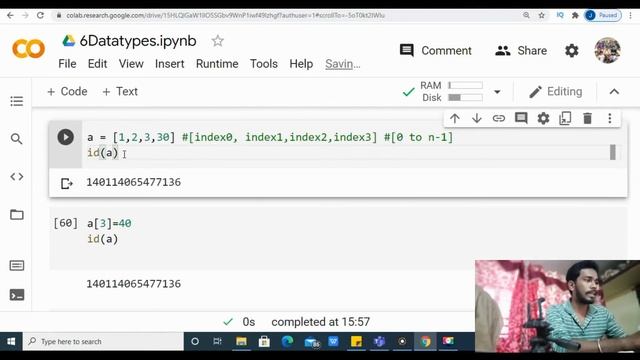640x360 pixels.
Task: Open cell more actions menu
Action: [610, 119]
